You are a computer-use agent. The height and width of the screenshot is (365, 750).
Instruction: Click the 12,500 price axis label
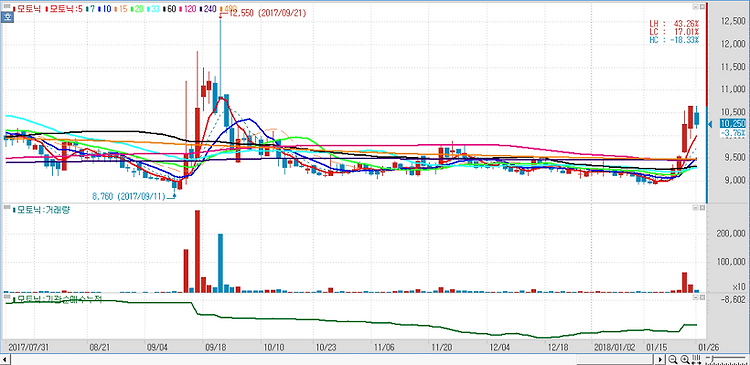733,22
